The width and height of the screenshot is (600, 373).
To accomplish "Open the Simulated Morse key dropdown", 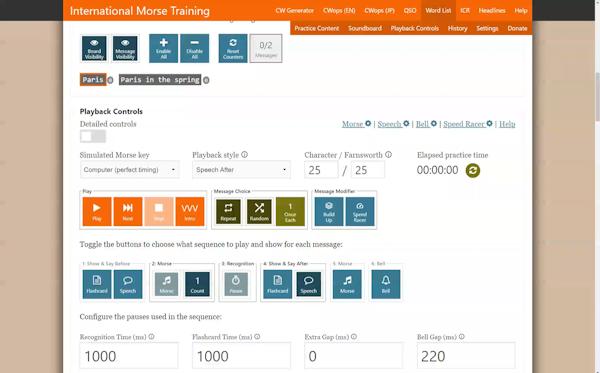I will (130, 169).
